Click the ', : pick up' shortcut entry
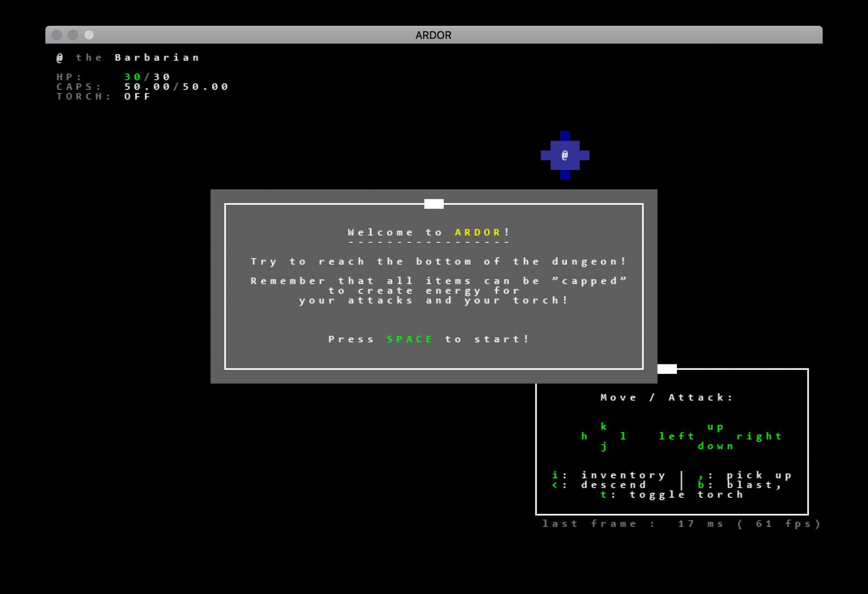 click(745, 476)
